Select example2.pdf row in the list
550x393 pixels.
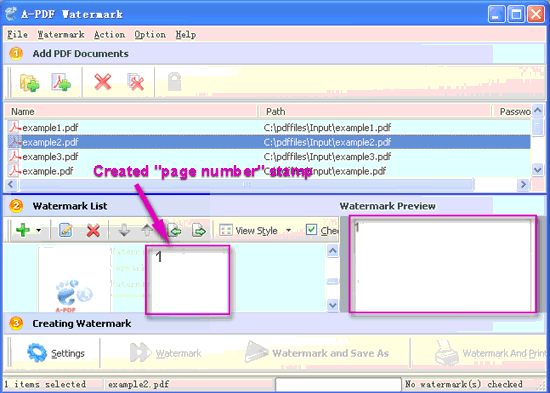click(269, 142)
